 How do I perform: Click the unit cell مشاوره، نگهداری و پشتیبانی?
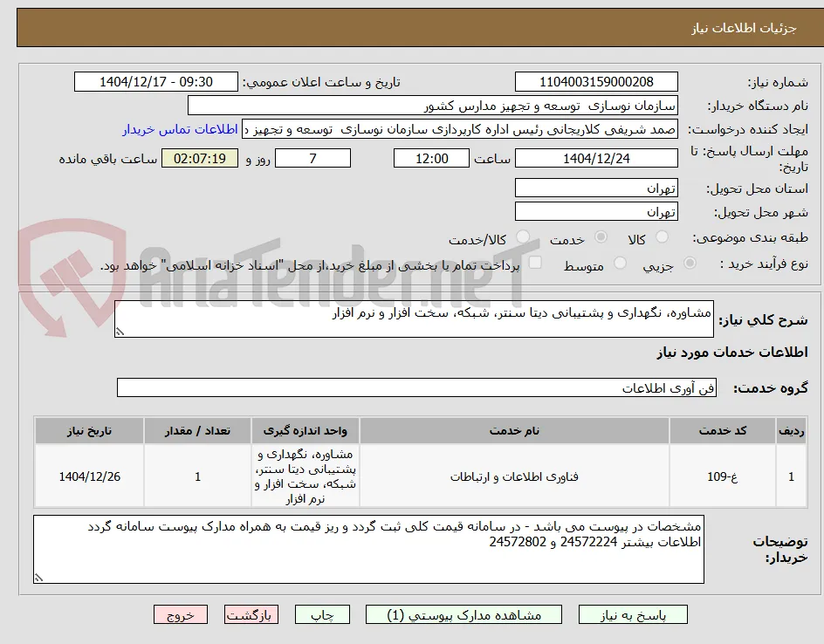[306, 476]
